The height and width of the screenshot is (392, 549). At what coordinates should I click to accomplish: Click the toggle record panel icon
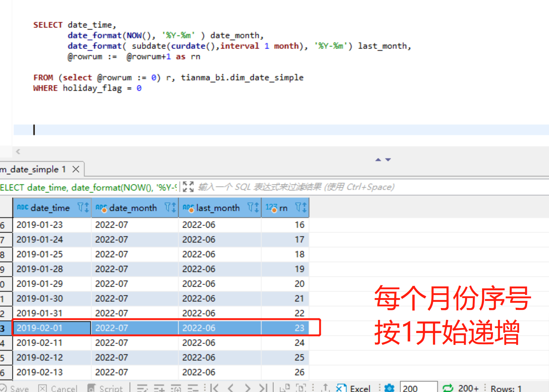(285, 388)
